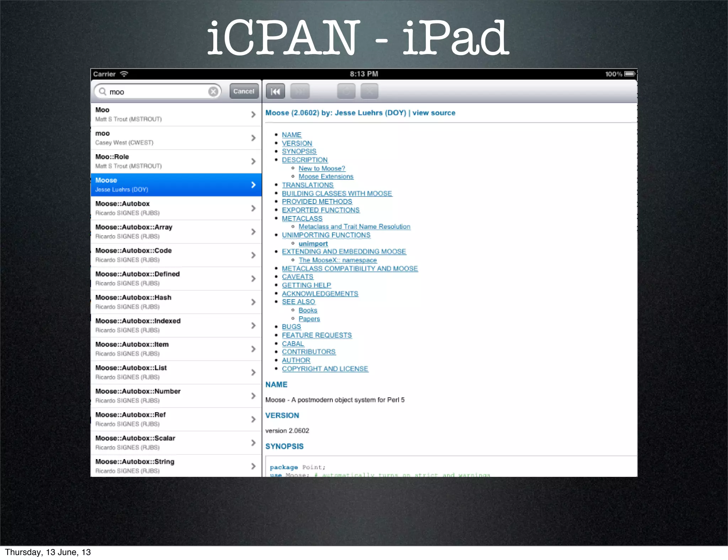The width and height of the screenshot is (728, 560).
Task: Tap the Wi-Fi status icon
Action: tap(124, 74)
